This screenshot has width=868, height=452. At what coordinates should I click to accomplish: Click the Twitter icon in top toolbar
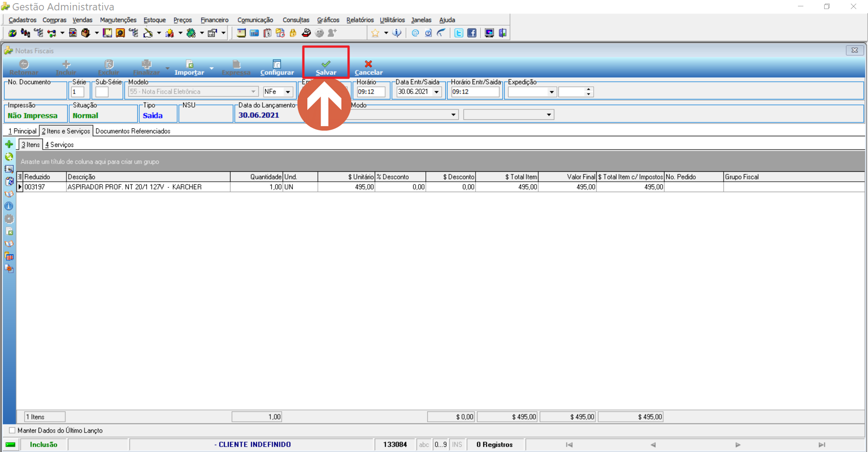(458, 33)
